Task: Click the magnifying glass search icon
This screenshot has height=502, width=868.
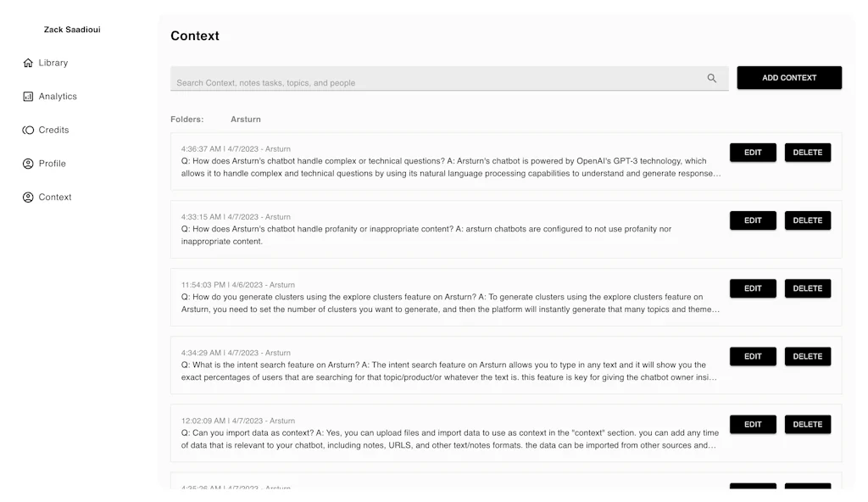Action: 712,76
